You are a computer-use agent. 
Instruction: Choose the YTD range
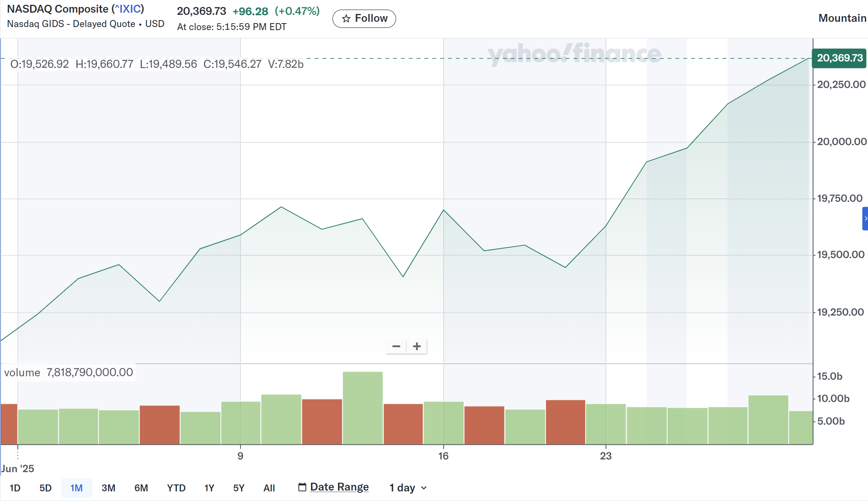coord(176,488)
